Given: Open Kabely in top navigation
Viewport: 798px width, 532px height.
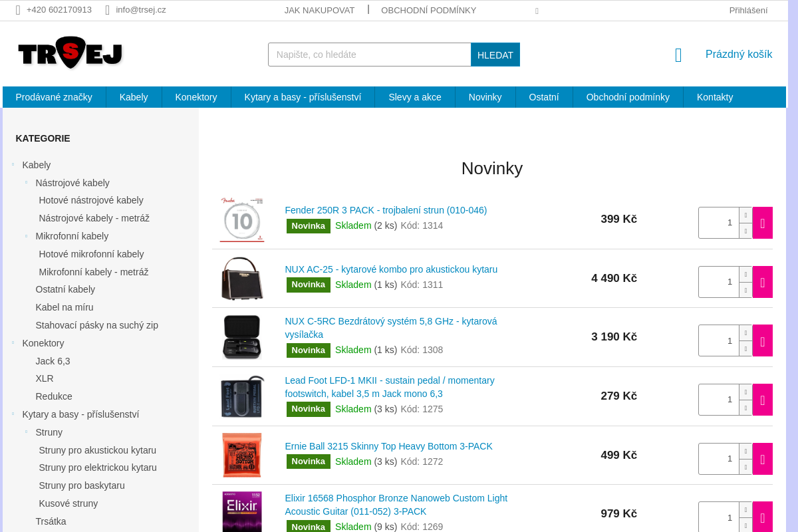Looking at the screenshot, I should (134, 97).
